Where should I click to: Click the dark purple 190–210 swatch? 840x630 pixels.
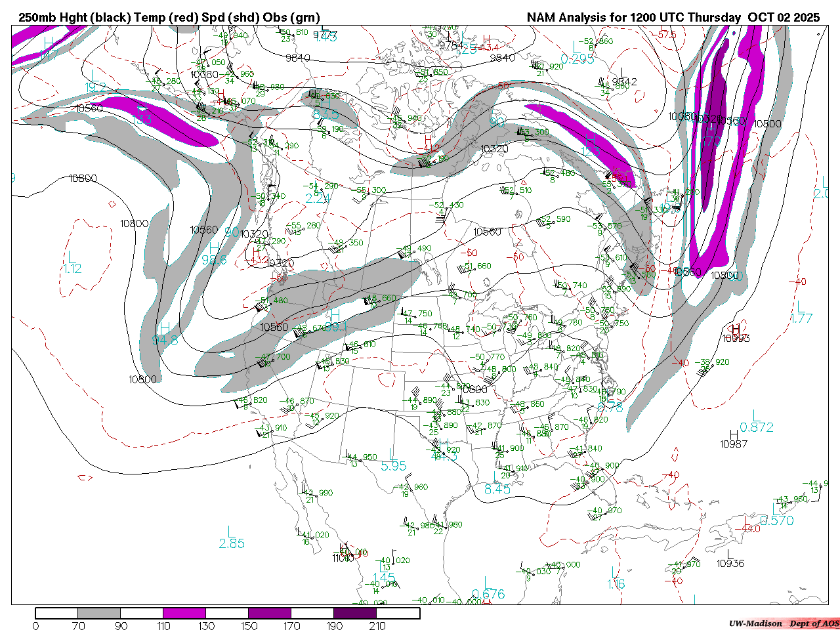point(355,613)
